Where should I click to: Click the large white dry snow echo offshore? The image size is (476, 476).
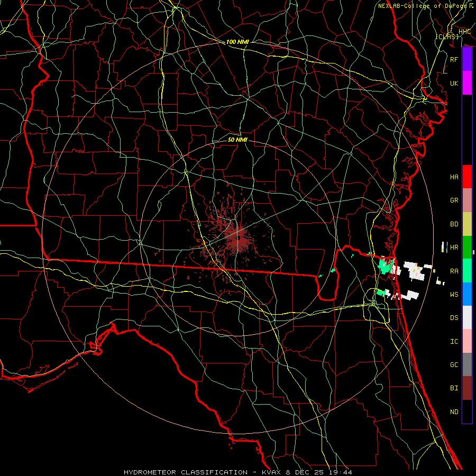415,270
